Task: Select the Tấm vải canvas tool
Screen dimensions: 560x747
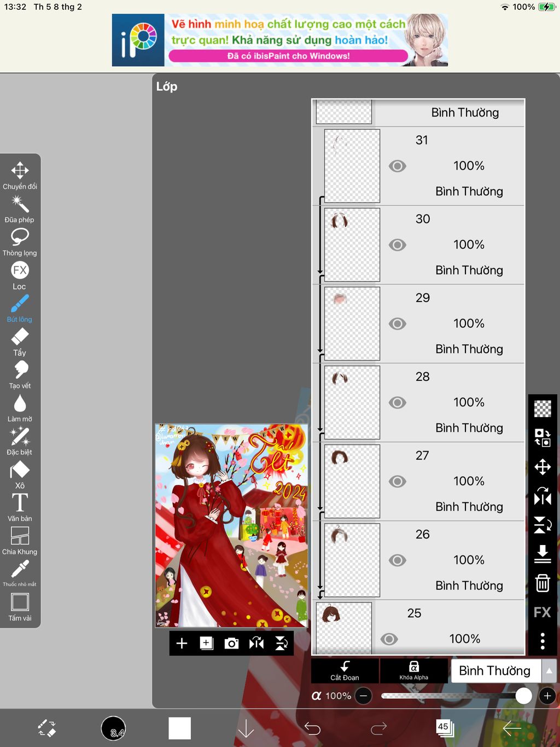Action: point(20,607)
